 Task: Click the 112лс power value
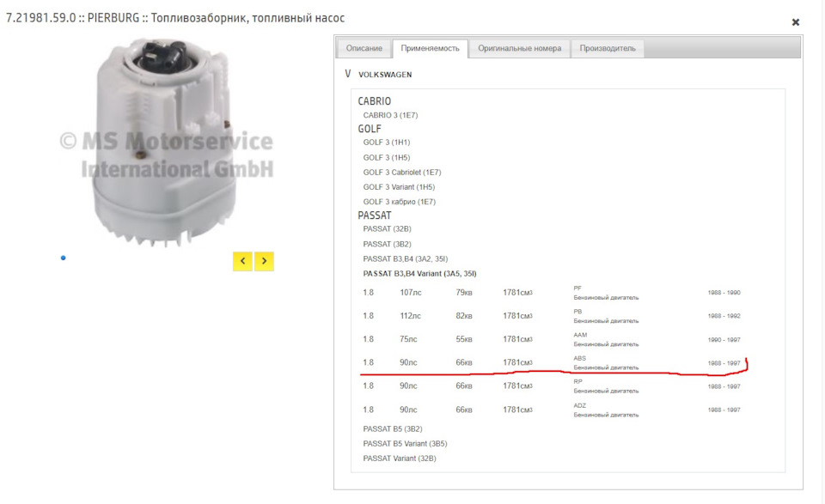411,316
